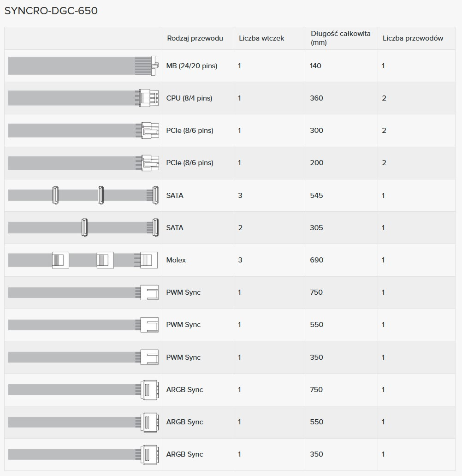462x476 pixels.
Task: Select the 550 mm PWM Sync cable illustration
Action: point(83,325)
